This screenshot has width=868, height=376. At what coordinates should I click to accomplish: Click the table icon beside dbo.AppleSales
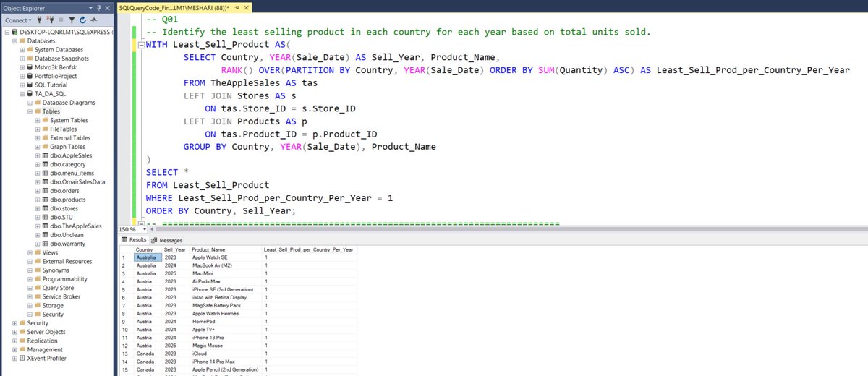pyautogui.click(x=45, y=155)
